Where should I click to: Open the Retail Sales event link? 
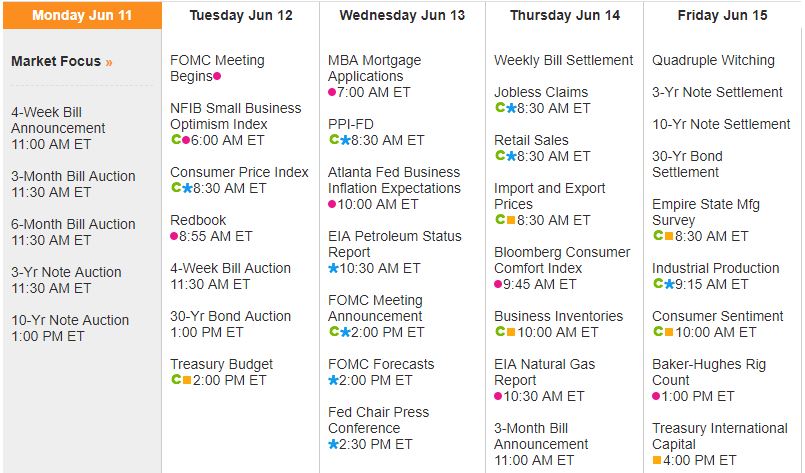(x=531, y=140)
